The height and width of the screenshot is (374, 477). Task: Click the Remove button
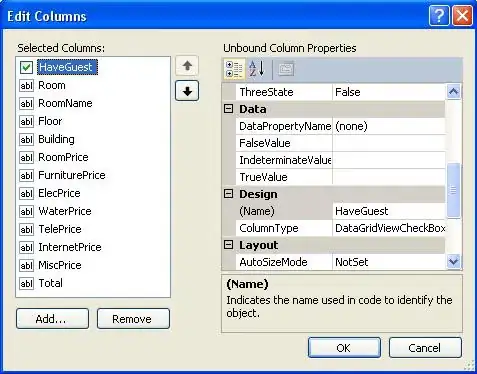(x=133, y=319)
